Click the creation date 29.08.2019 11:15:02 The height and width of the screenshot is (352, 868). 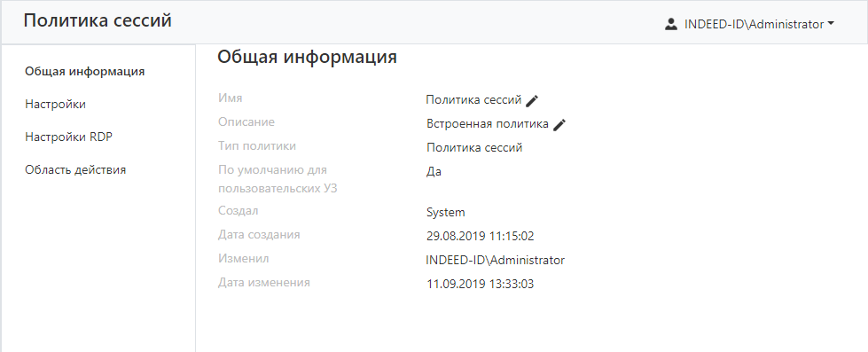pyautogui.click(x=480, y=237)
